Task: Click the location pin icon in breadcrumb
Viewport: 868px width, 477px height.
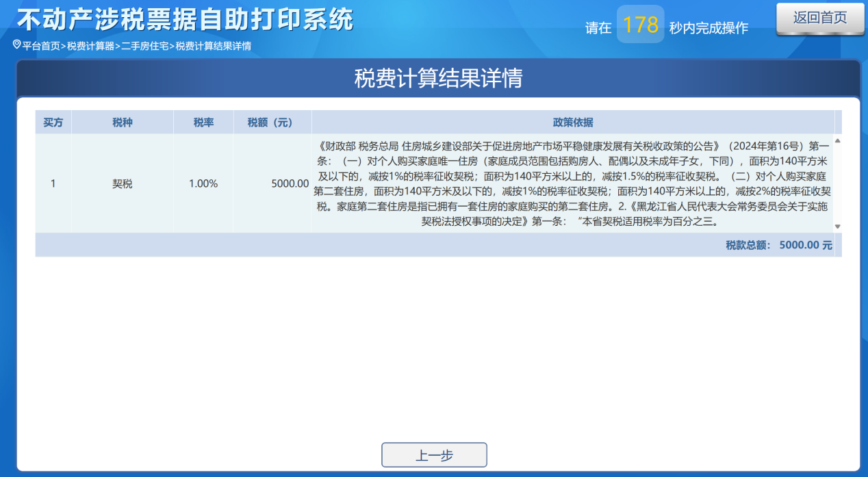Action: [16, 44]
